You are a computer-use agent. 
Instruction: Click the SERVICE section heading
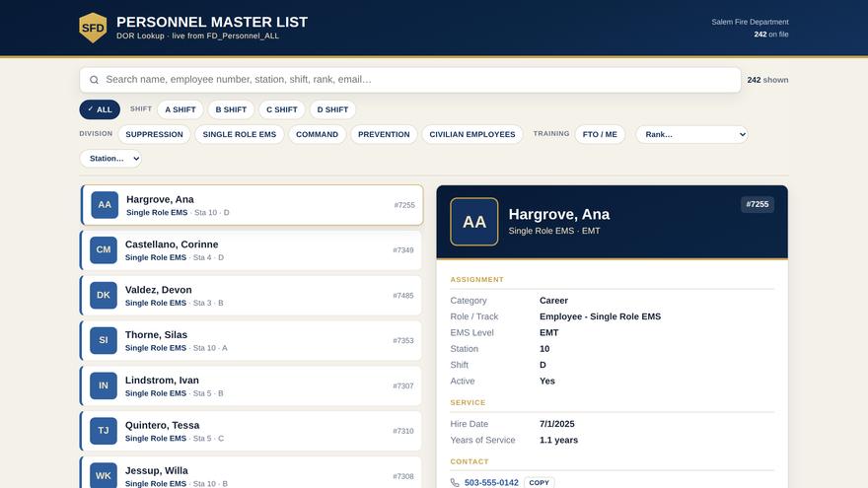[468, 403]
